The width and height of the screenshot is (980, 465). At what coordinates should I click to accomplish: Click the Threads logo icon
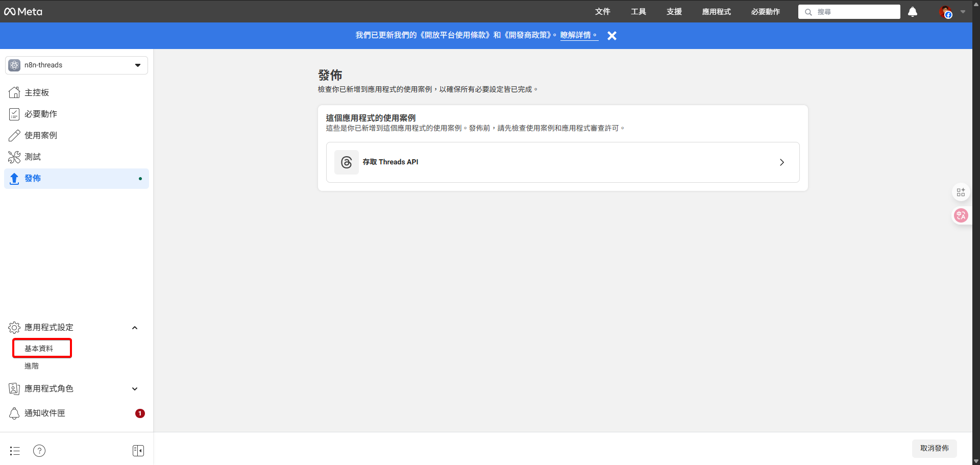click(347, 162)
